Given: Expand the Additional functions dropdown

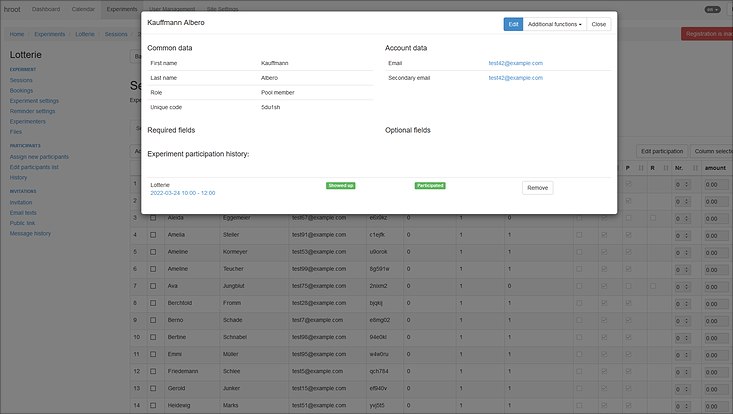Looking at the screenshot, I should [x=554, y=24].
